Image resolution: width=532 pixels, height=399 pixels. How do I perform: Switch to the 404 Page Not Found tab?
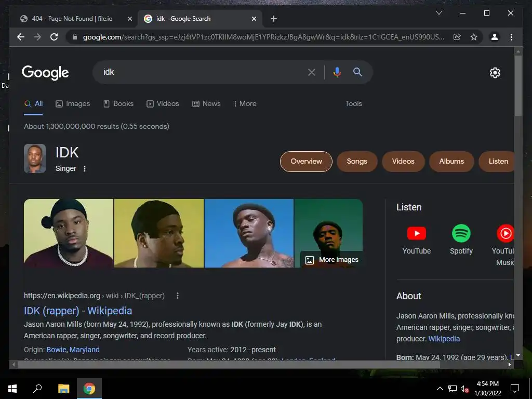[71, 19]
